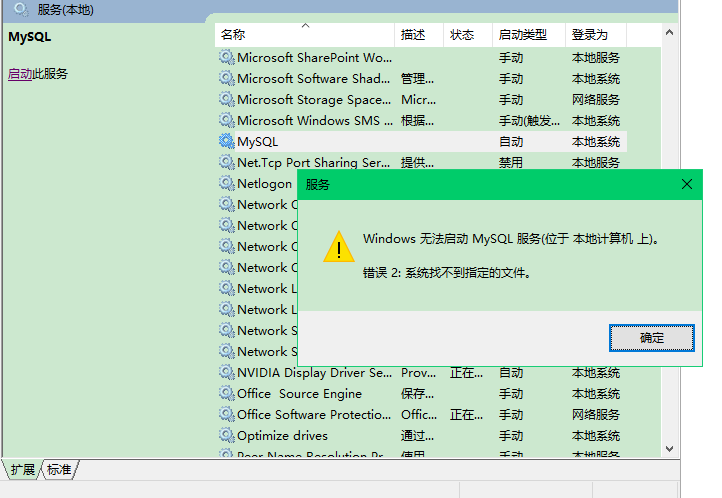Image resolution: width=722 pixels, height=498 pixels.
Task: Sort services by the 名称 column header
Action: point(304,35)
